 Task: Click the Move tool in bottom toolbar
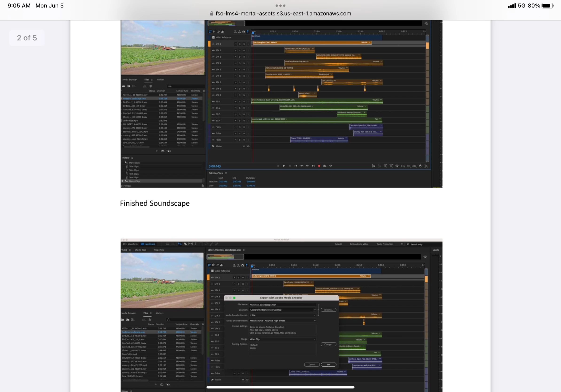click(180, 244)
